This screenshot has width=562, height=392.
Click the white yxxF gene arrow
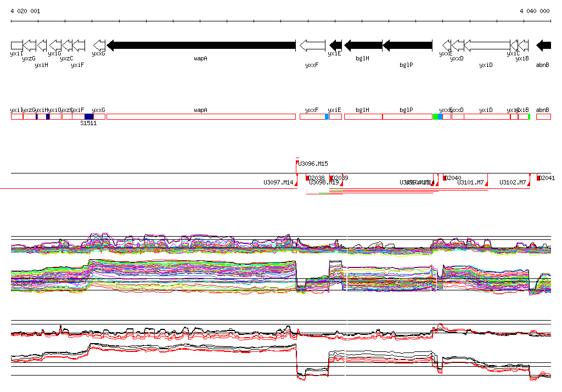[x=312, y=46]
